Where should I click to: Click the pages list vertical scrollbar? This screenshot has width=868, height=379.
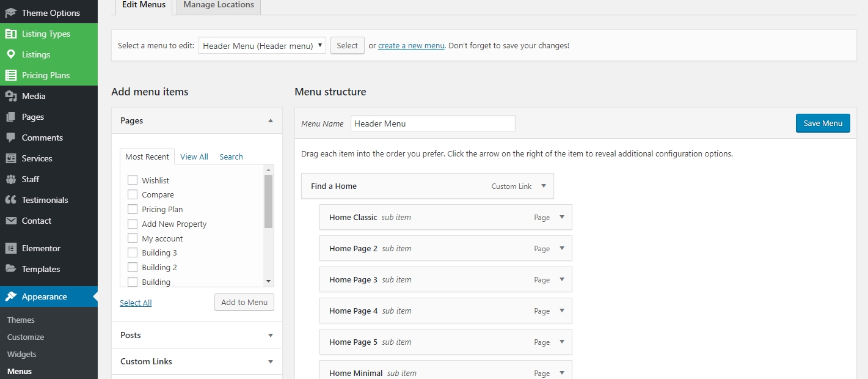pyautogui.click(x=268, y=202)
